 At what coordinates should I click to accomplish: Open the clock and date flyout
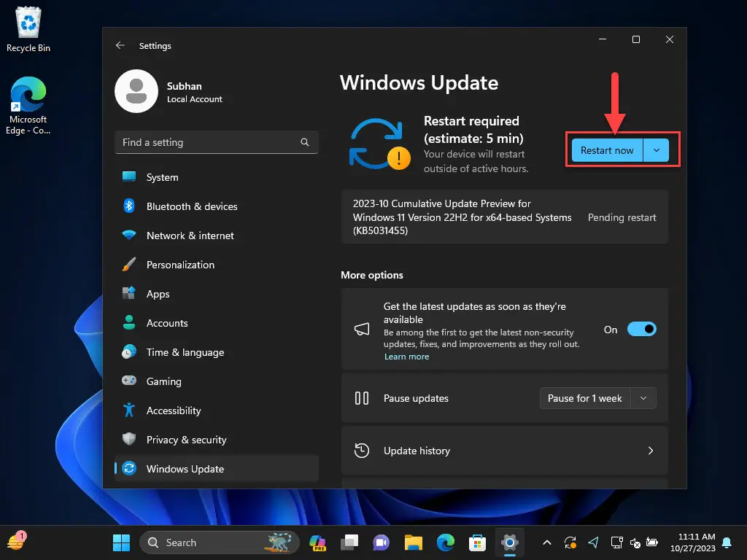coord(693,542)
